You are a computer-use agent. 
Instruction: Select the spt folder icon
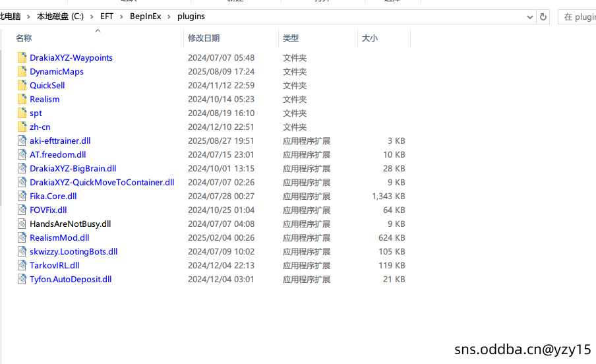(x=22, y=113)
